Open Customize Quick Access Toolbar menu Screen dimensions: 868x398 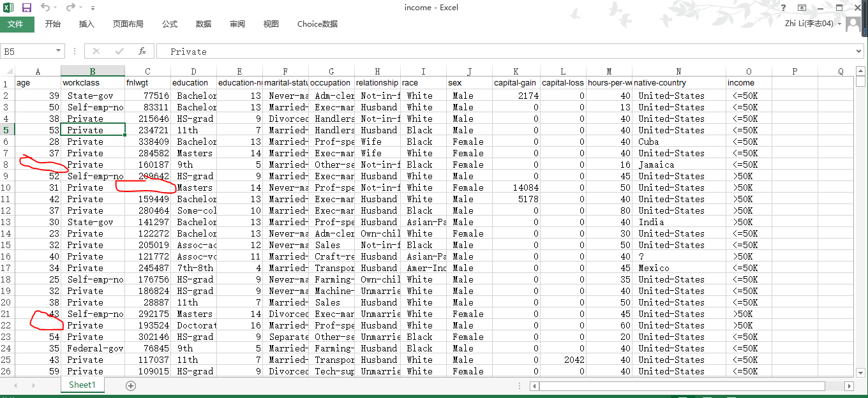(x=93, y=8)
